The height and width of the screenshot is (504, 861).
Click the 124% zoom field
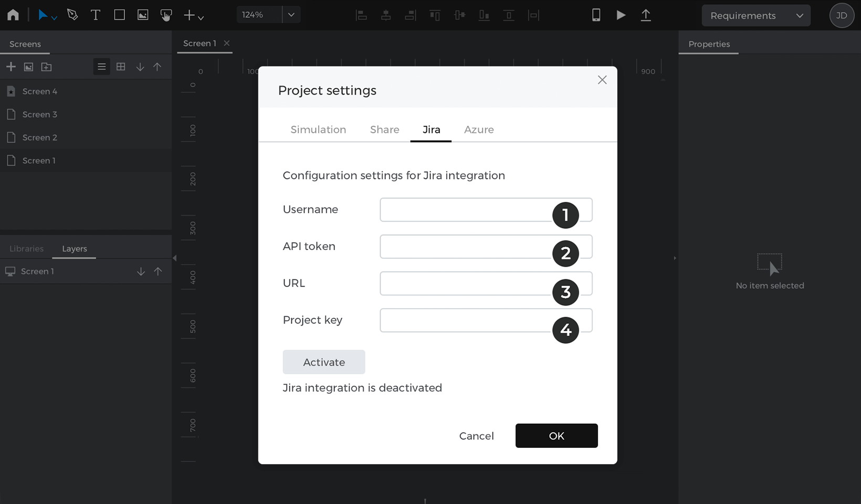[x=259, y=15]
